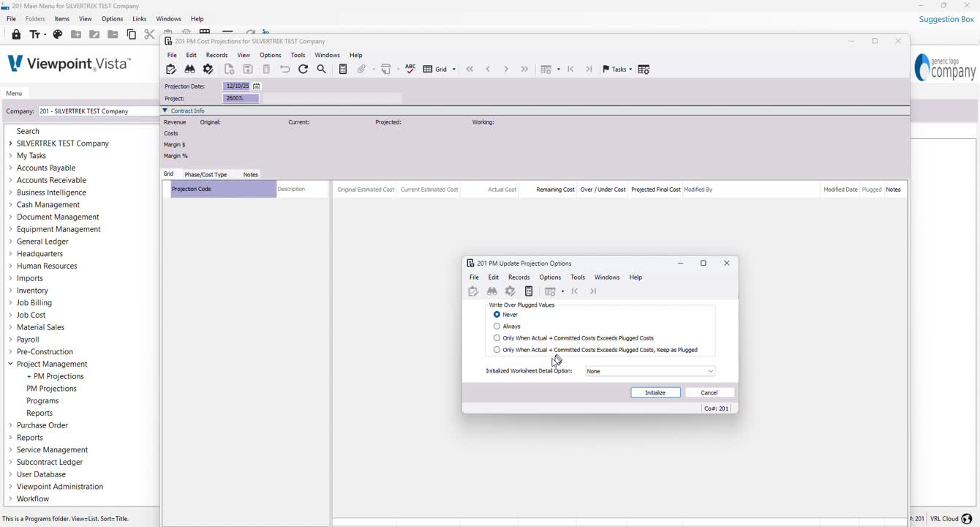Click Projected Final Cost column header
The image size is (980, 527).
click(x=655, y=190)
